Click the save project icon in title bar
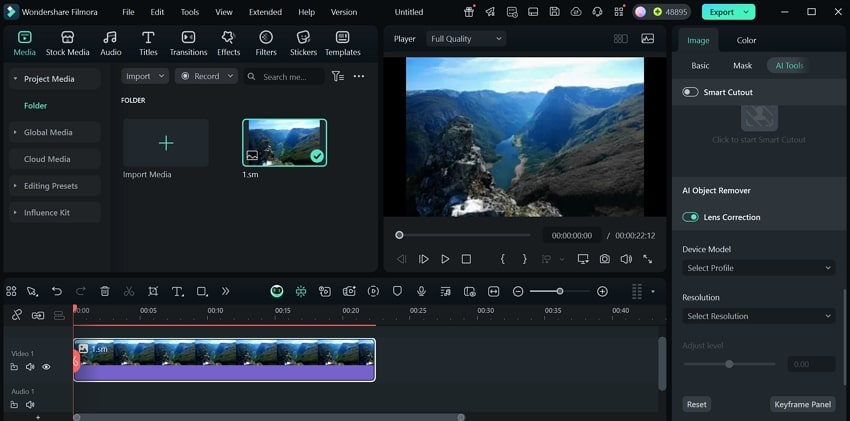Viewport: 850px width, 421px height. 554,12
